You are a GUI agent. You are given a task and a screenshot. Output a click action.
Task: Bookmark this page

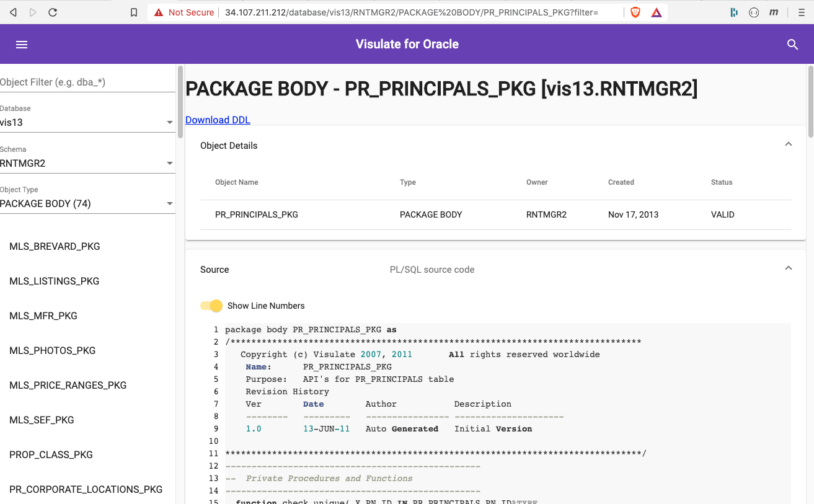pos(134,12)
